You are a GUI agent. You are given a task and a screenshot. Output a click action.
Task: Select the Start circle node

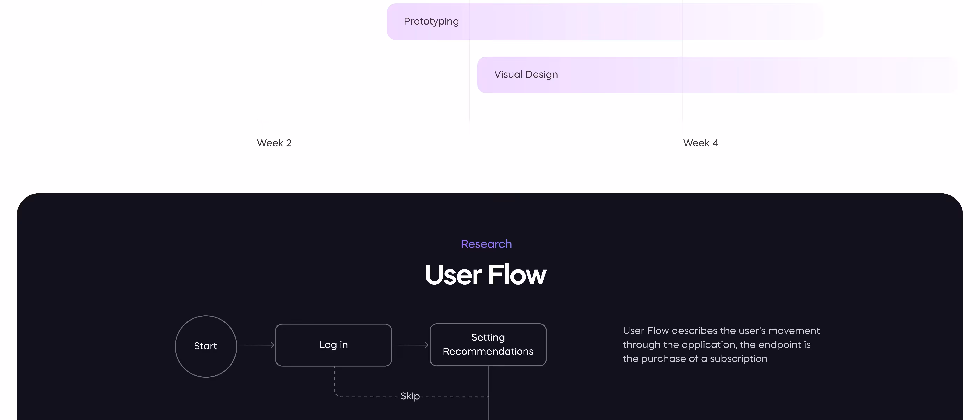206,346
